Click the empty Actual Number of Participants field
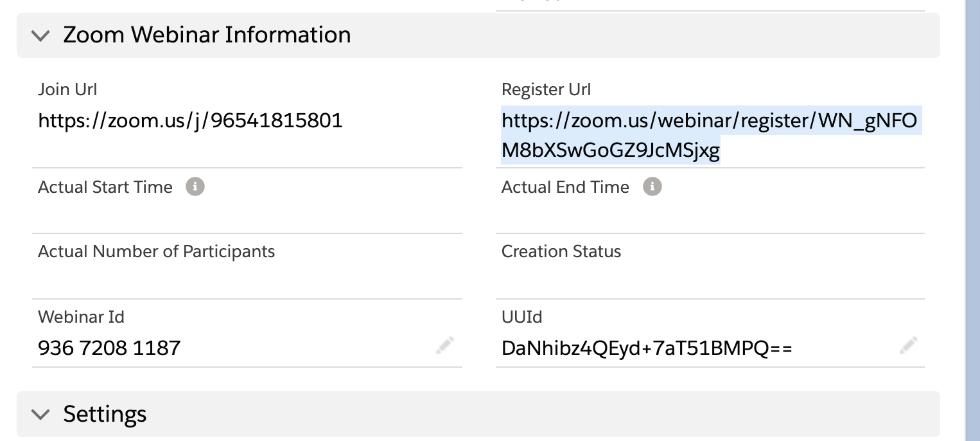Viewport: 980px width, 441px height. point(247,280)
